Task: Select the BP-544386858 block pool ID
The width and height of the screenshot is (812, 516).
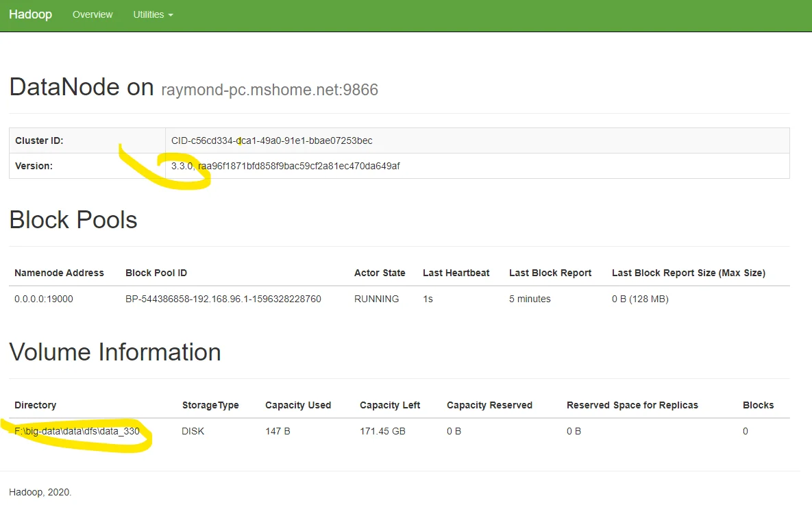Action: 223,299
